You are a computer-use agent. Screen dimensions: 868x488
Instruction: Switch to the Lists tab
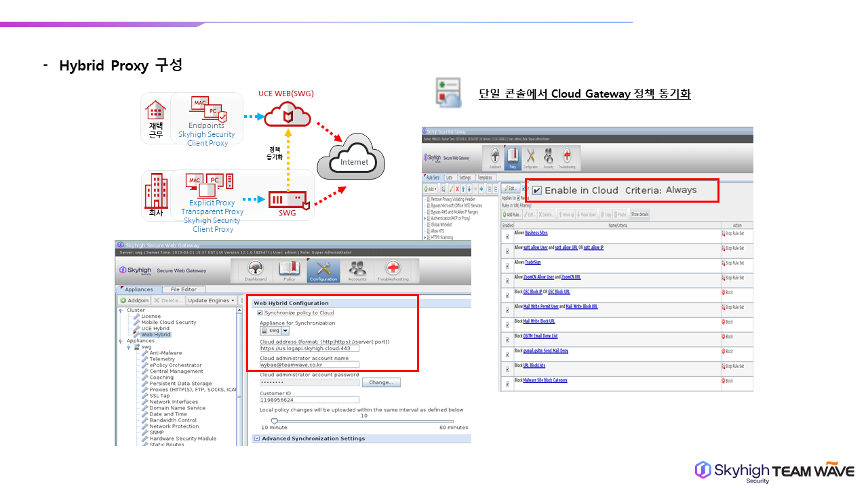click(x=449, y=178)
